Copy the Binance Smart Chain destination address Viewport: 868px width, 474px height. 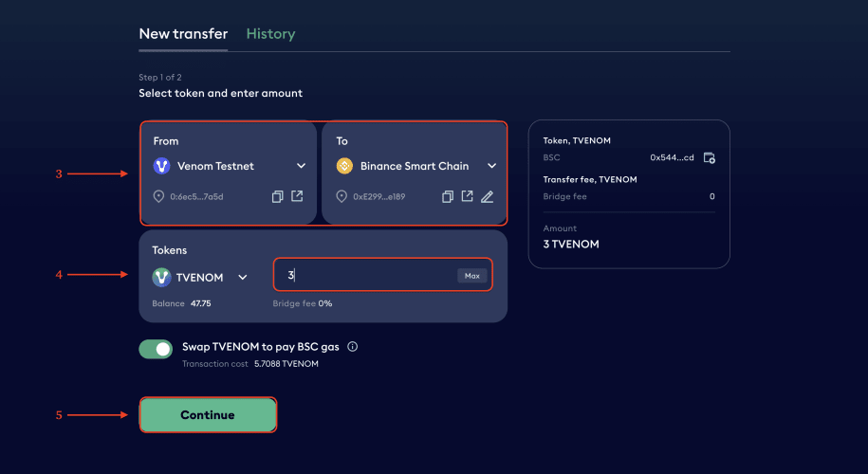(448, 196)
